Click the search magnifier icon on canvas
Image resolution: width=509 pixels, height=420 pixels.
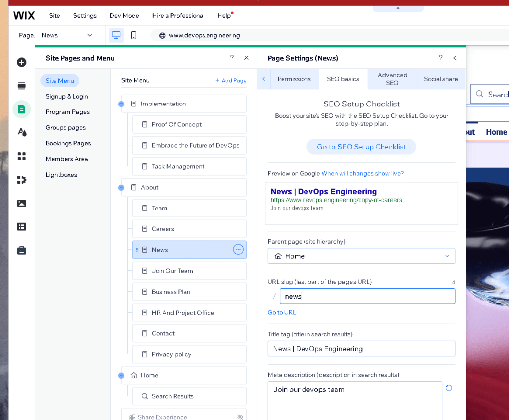480,94
